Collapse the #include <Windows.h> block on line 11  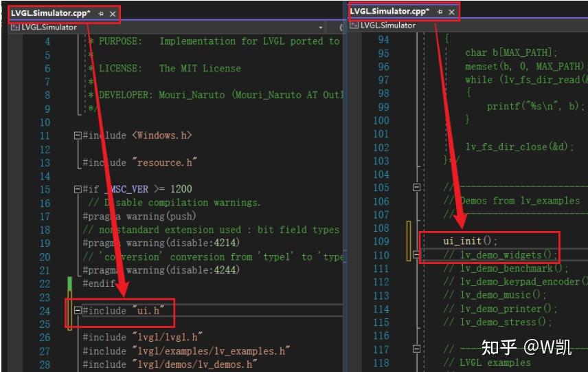pyautogui.click(x=78, y=135)
